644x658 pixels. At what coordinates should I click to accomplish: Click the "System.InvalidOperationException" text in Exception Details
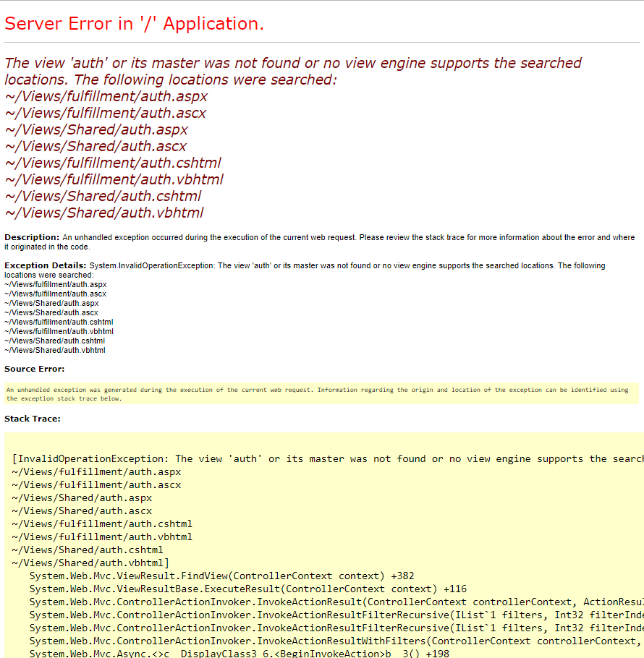click(x=151, y=265)
